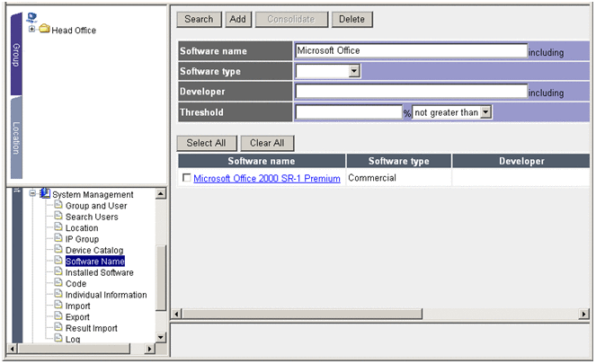Click the Add button
The image size is (596, 364).
coord(238,20)
